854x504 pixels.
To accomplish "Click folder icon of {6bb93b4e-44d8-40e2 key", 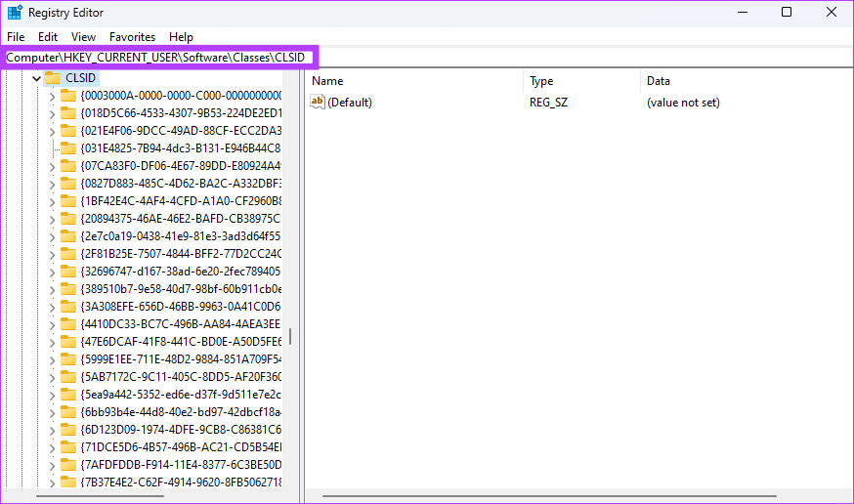I will click(68, 411).
